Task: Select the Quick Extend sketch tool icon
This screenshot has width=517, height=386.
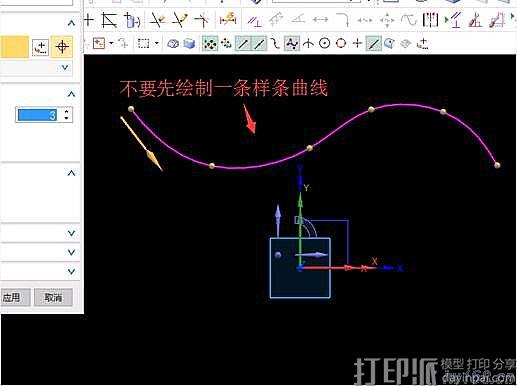Action: pyautogui.click(x=180, y=20)
